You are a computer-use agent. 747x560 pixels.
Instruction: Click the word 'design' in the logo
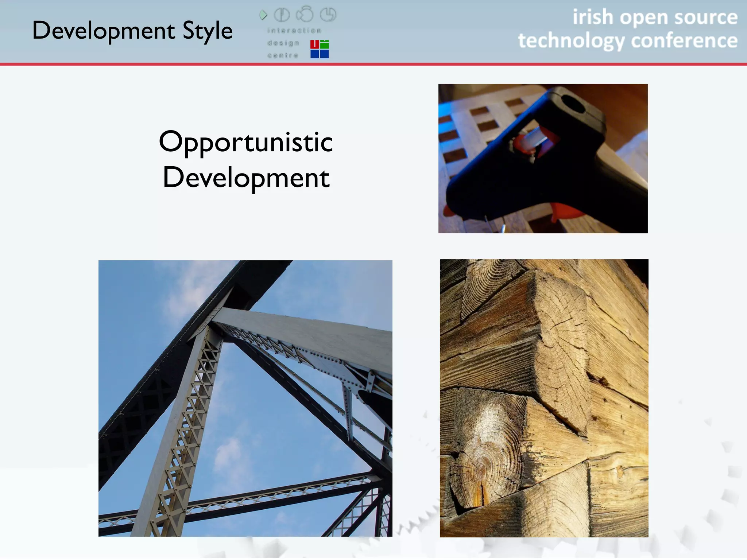click(283, 43)
